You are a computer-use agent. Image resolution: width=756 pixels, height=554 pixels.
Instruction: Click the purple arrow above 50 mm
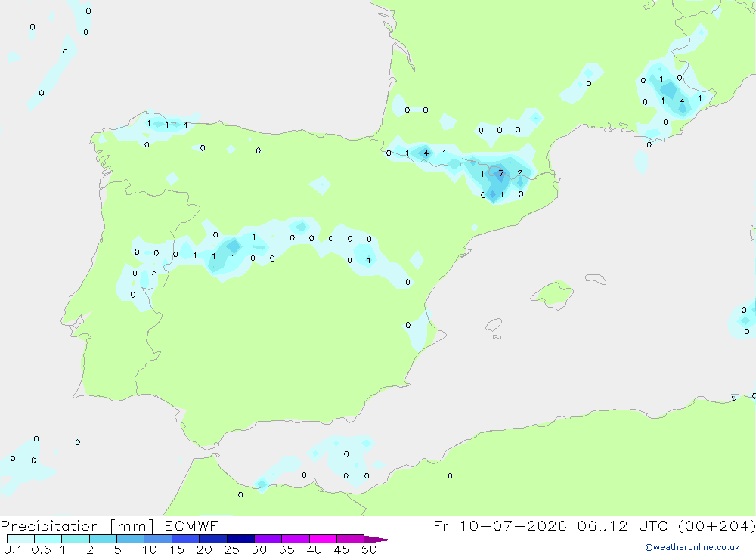[378, 540]
